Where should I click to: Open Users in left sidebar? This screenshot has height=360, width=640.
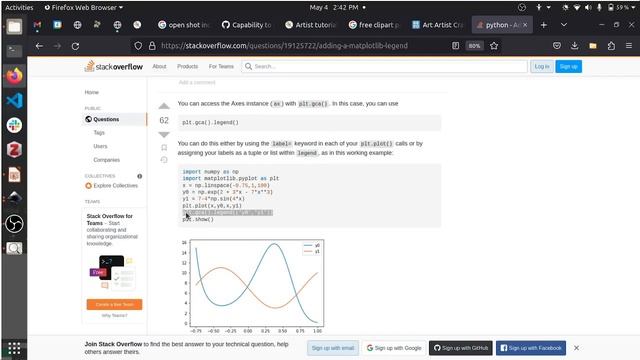[x=100, y=146]
